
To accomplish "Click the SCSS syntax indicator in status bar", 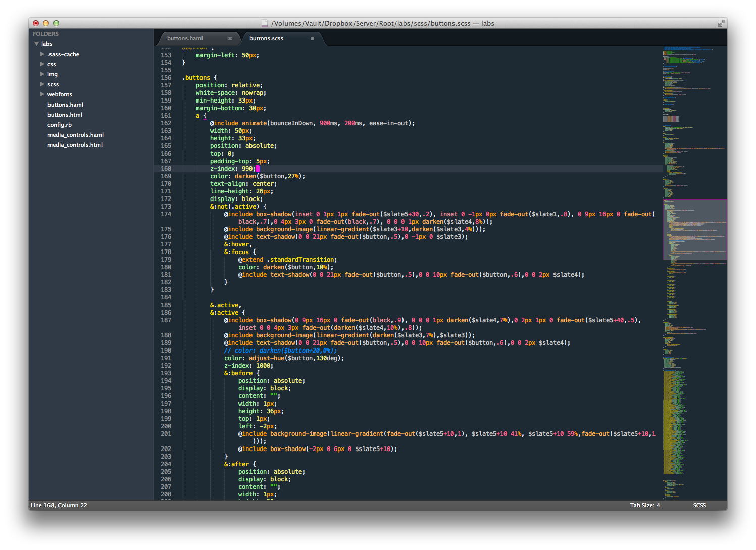I will click(x=699, y=505).
